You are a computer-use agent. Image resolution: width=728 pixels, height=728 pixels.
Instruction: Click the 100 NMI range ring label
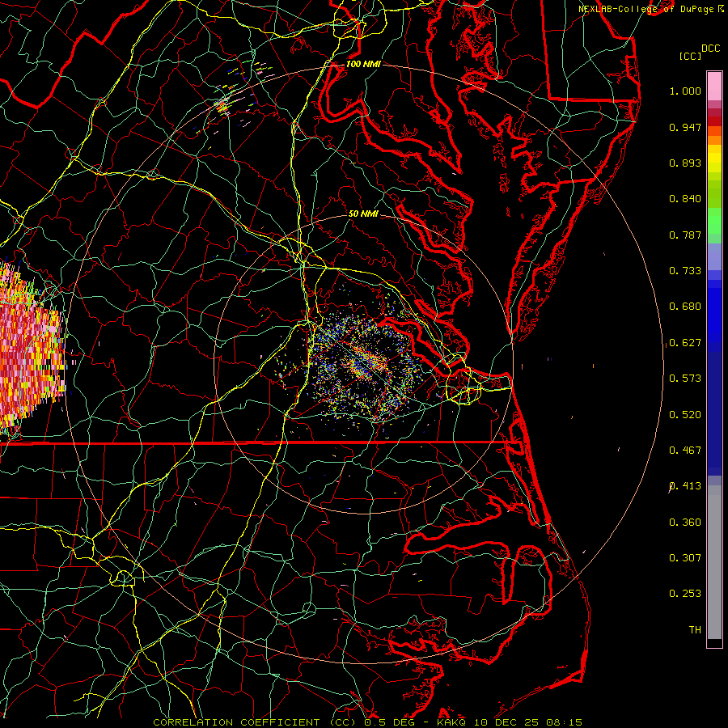pyautogui.click(x=363, y=64)
